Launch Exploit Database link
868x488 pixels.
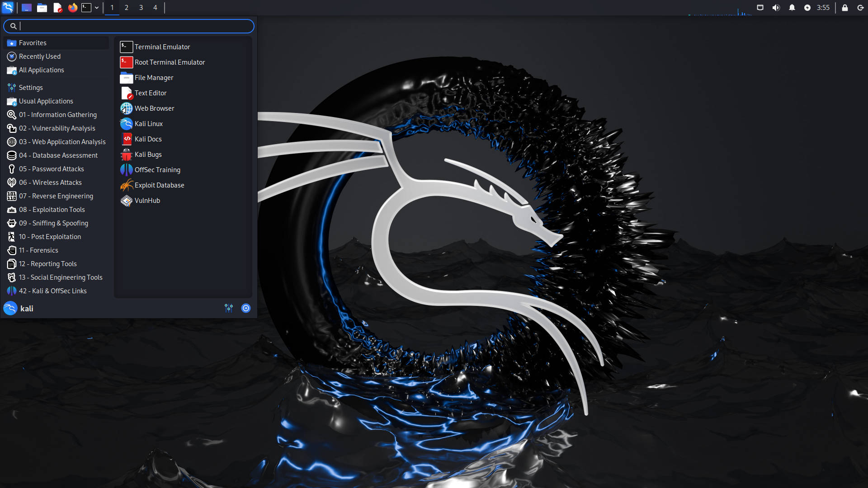click(x=159, y=185)
